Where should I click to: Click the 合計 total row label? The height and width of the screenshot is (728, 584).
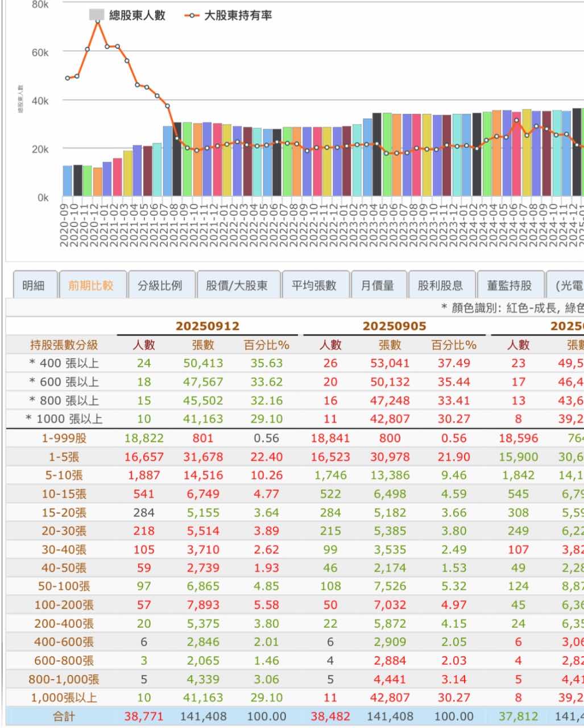point(64,717)
